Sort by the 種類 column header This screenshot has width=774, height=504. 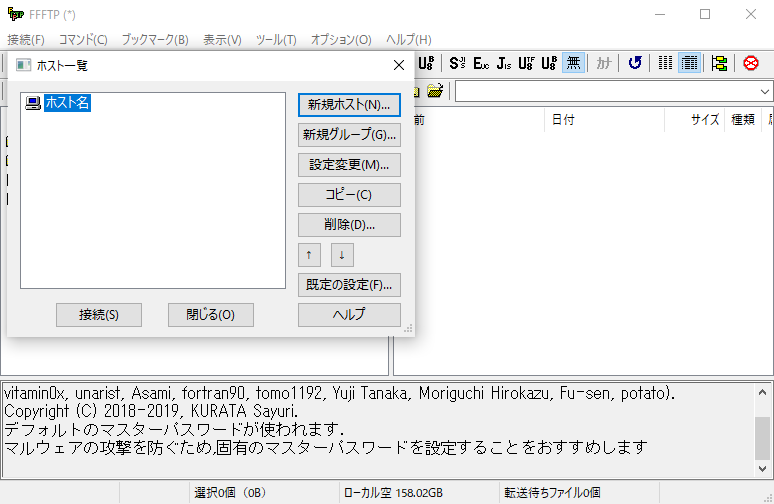tap(743, 120)
